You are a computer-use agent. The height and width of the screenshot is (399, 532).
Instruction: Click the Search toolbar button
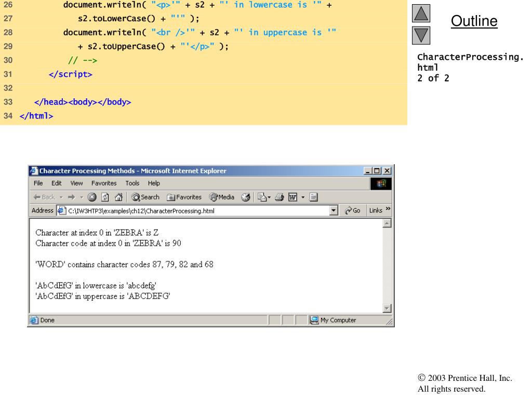click(145, 197)
